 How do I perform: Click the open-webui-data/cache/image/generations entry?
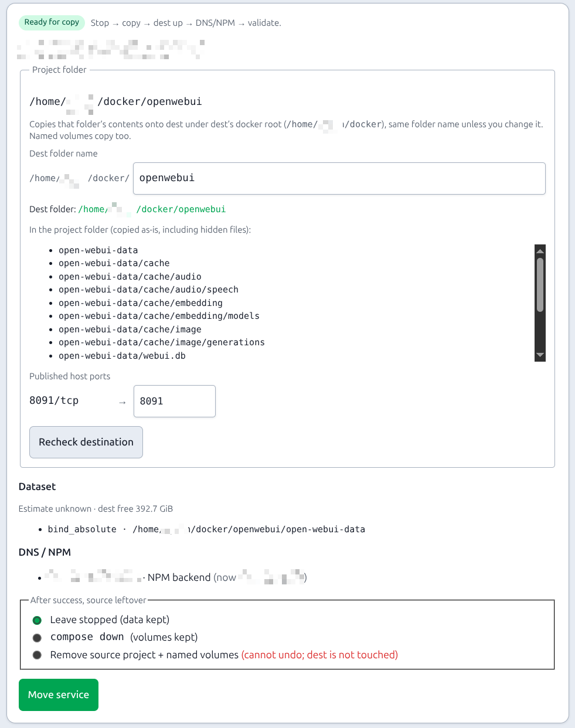pos(162,342)
